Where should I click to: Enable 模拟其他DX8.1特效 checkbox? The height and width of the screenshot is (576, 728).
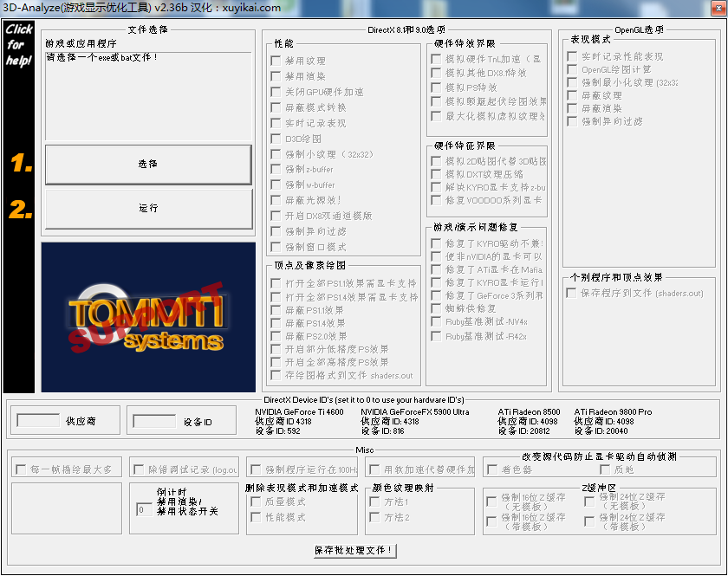(436, 73)
